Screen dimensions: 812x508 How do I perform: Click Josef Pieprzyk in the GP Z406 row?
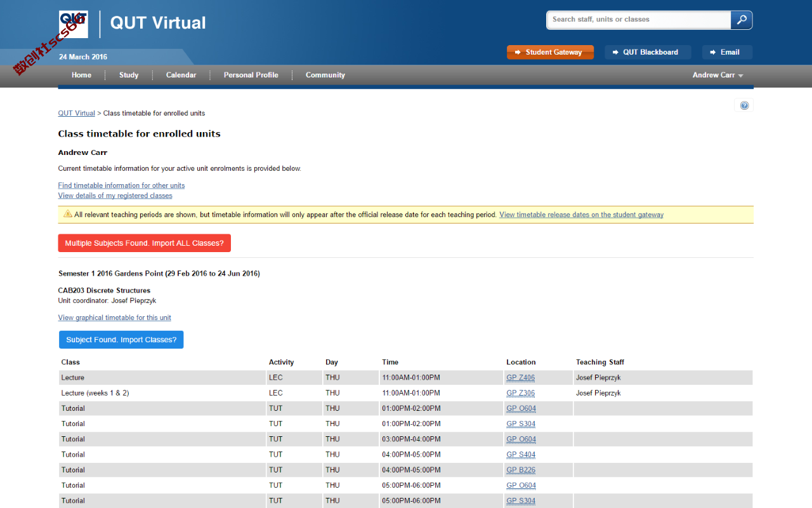coord(598,378)
